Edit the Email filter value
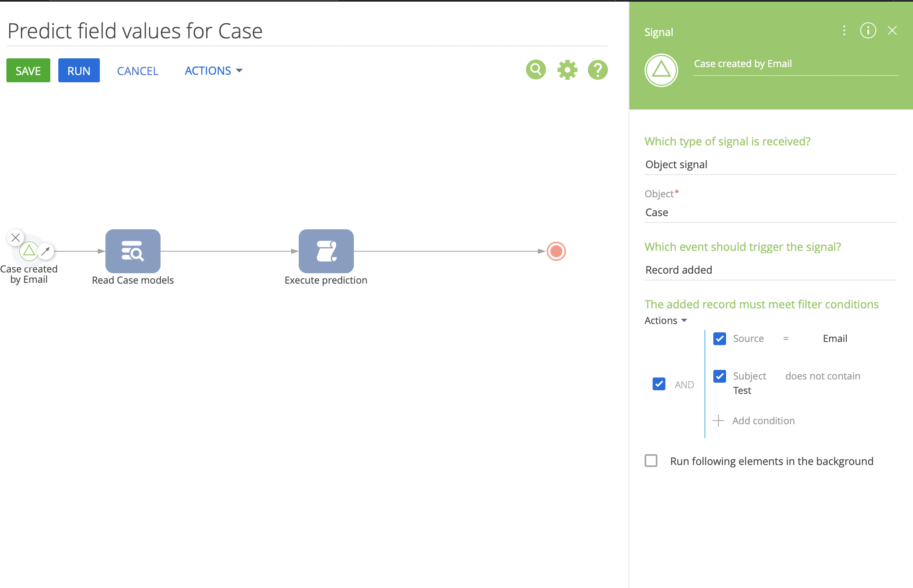913x588 pixels. pyautogui.click(x=835, y=339)
